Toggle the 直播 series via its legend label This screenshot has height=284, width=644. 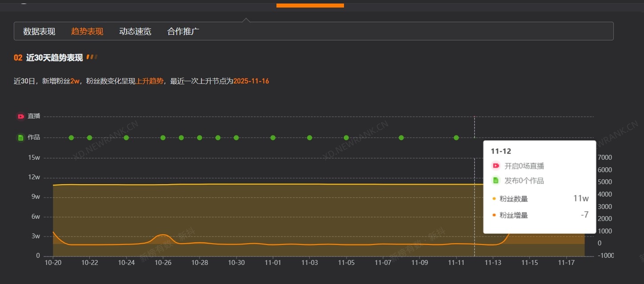(x=34, y=116)
